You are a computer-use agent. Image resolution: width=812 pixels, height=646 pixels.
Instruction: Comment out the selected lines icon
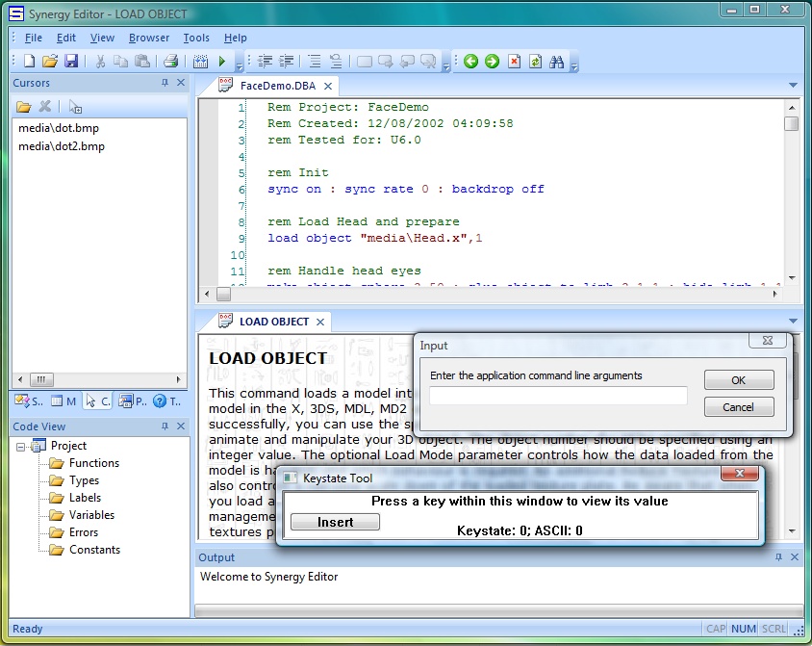pos(315,61)
